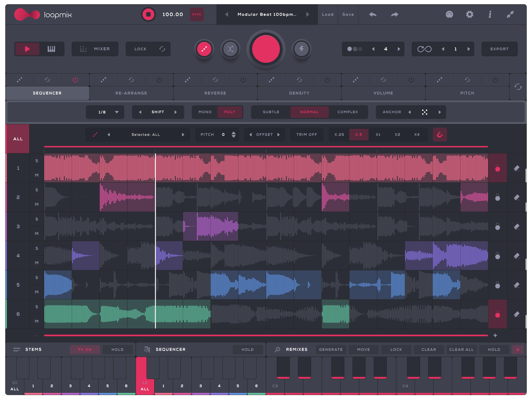The height and width of the screenshot is (399, 532).
Task: Switch to the REVERSE tab
Action: click(x=215, y=93)
